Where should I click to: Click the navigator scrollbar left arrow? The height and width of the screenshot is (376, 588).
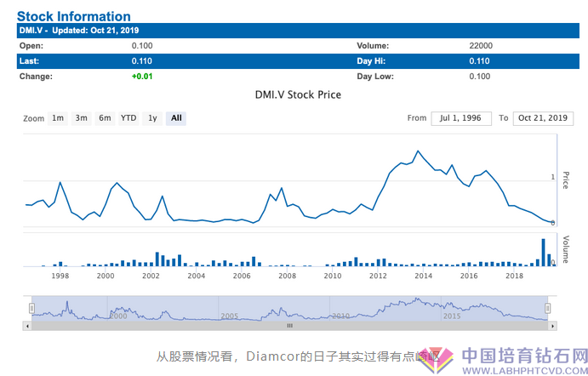click(27, 326)
